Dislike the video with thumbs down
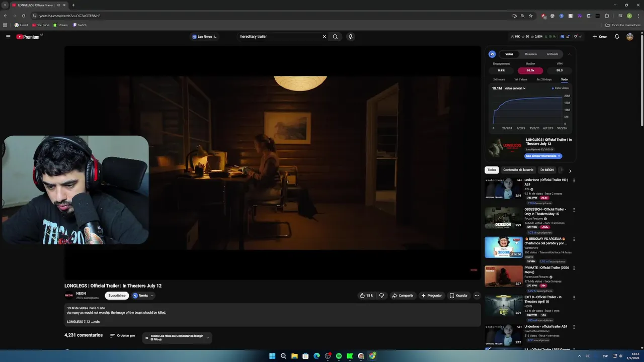Viewport: 644px width, 362px height. 381,296
